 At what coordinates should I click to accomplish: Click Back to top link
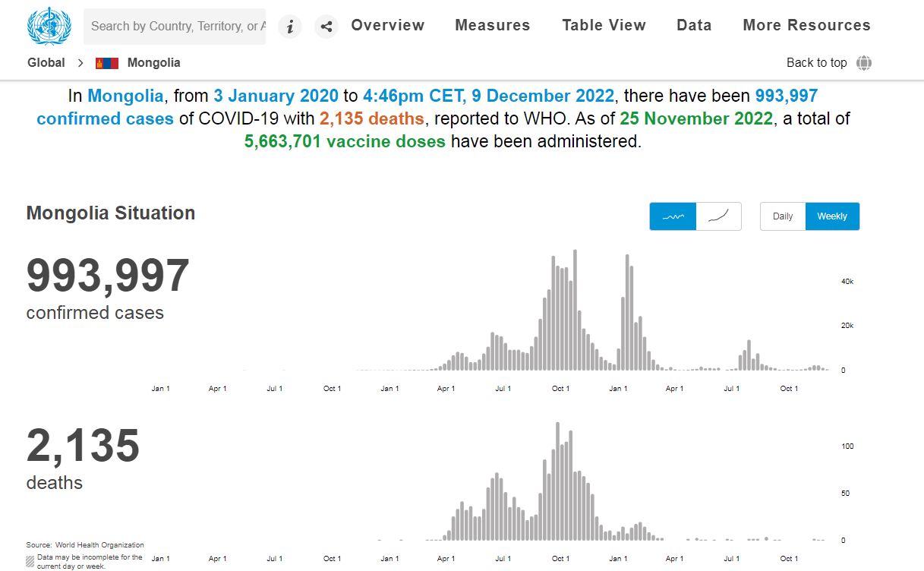coord(817,63)
